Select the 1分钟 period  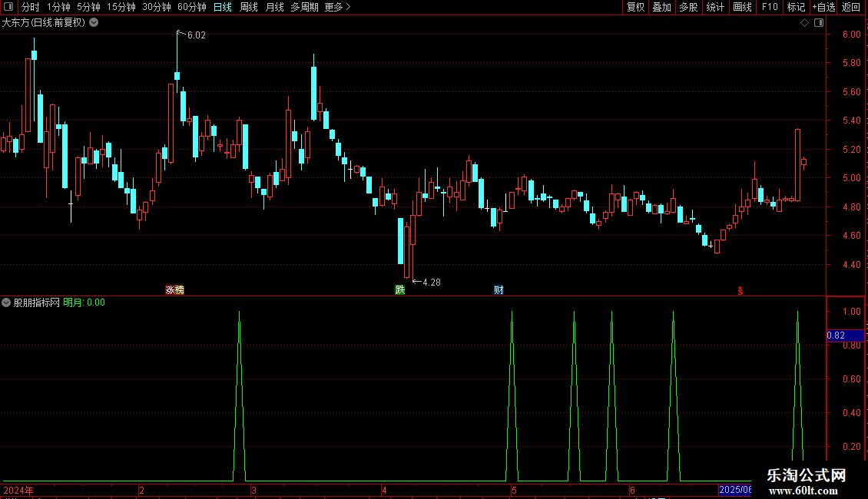click(58, 7)
